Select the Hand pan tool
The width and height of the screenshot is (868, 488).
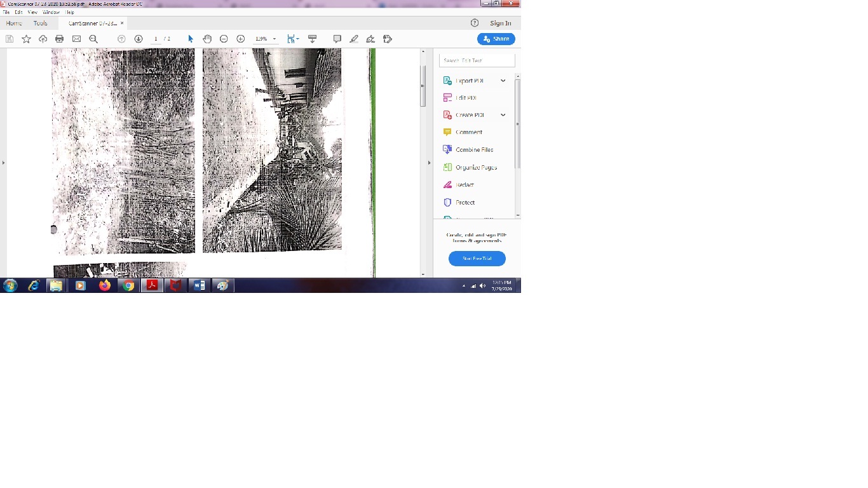pyautogui.click(x=207, y=39)
